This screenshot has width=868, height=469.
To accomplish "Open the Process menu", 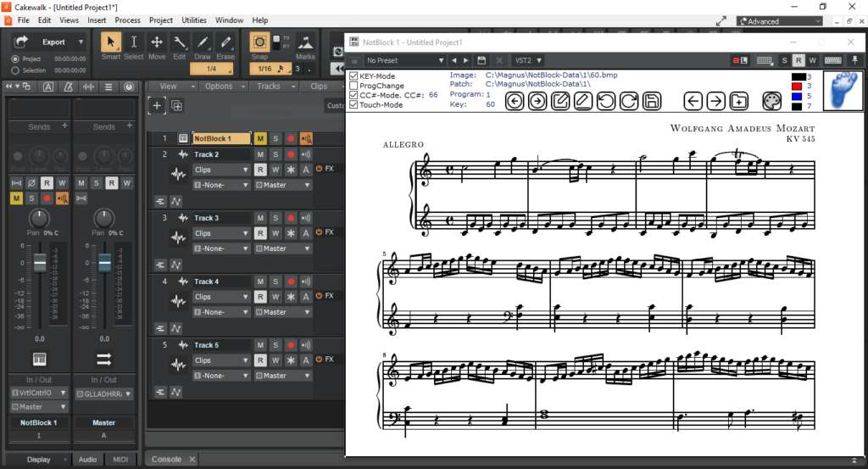I will coord(127,20).
